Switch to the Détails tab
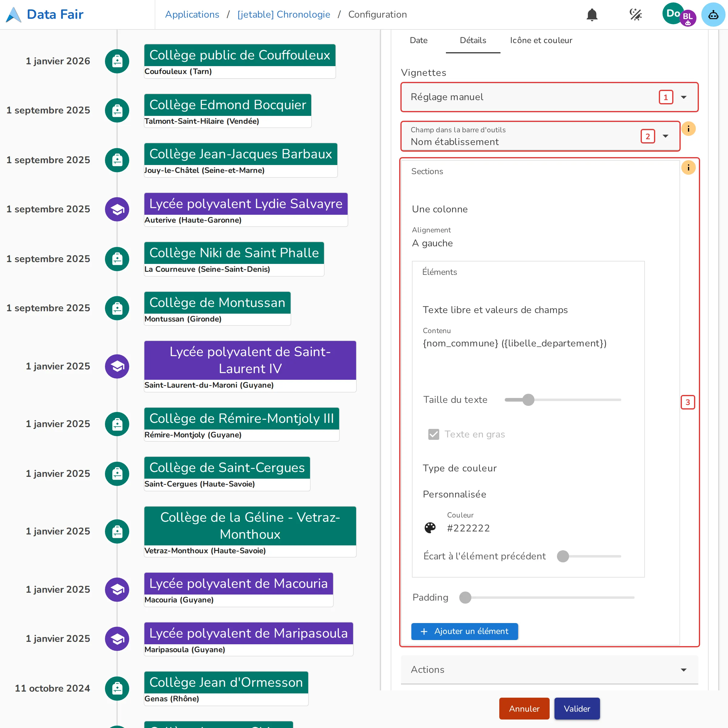This screenshot has height=728, width=728. point(473,40)
